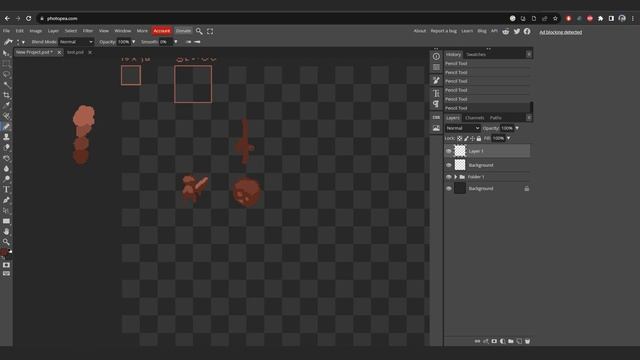This screenshot has height=360, width=640.
Task: Select the Move tool
Action: click(x=6, y=53)
